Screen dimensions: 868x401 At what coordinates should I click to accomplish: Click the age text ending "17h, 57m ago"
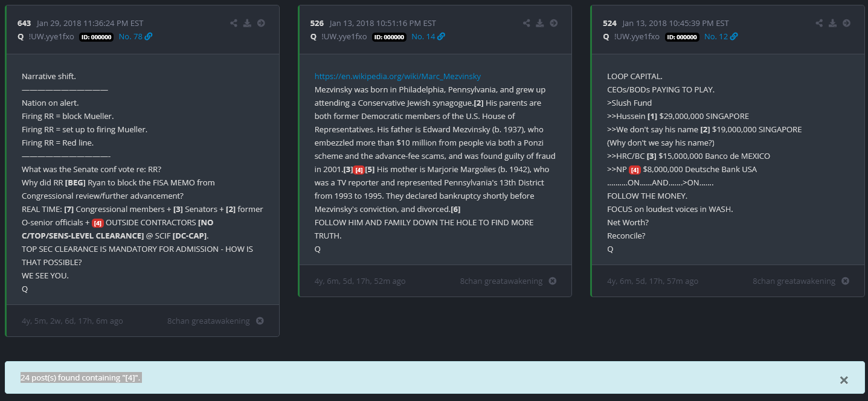coord(653,281)
